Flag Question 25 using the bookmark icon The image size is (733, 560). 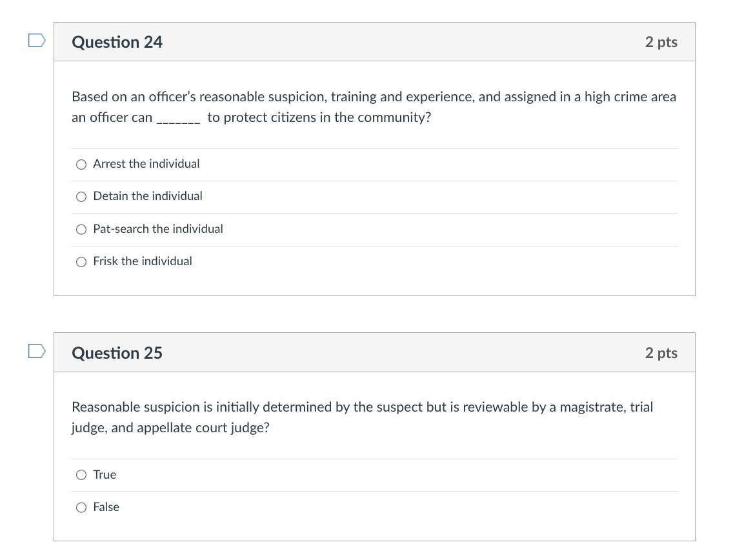37,351
